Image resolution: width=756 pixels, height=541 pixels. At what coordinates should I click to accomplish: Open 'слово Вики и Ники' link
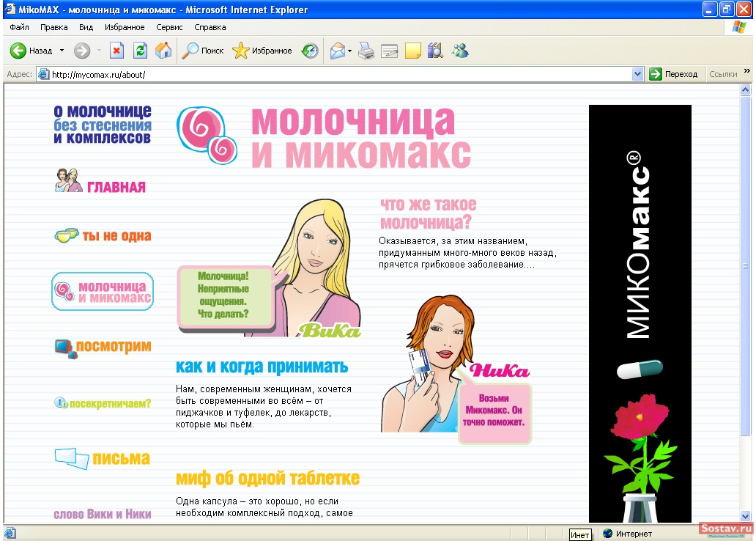(103, 515)
